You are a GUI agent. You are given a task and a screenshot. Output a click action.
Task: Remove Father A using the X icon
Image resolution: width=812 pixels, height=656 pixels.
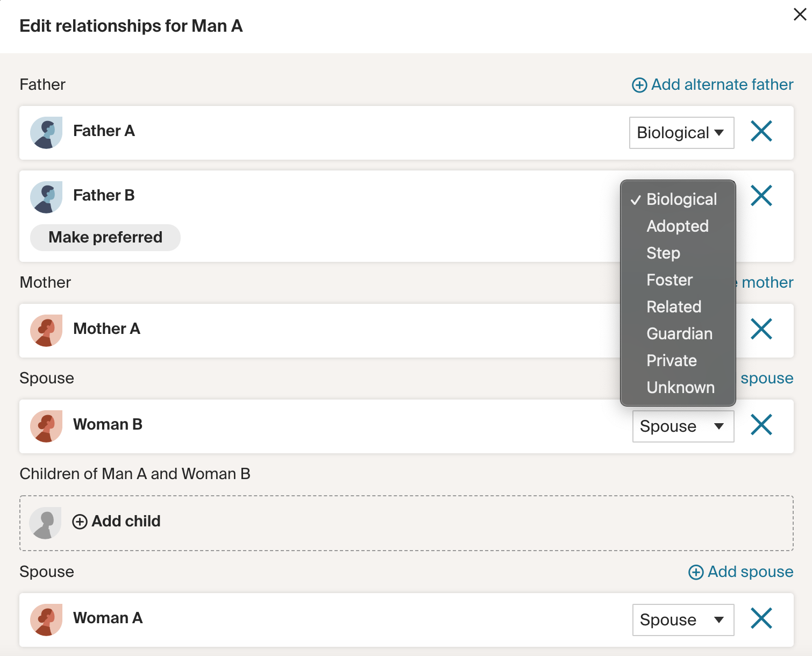(x=761, y=131)
